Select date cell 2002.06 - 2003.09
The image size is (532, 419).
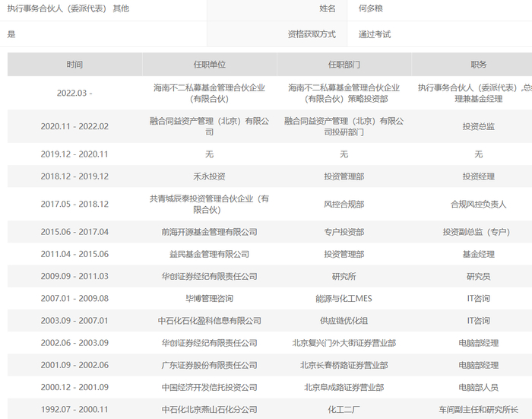coord(74,343)
